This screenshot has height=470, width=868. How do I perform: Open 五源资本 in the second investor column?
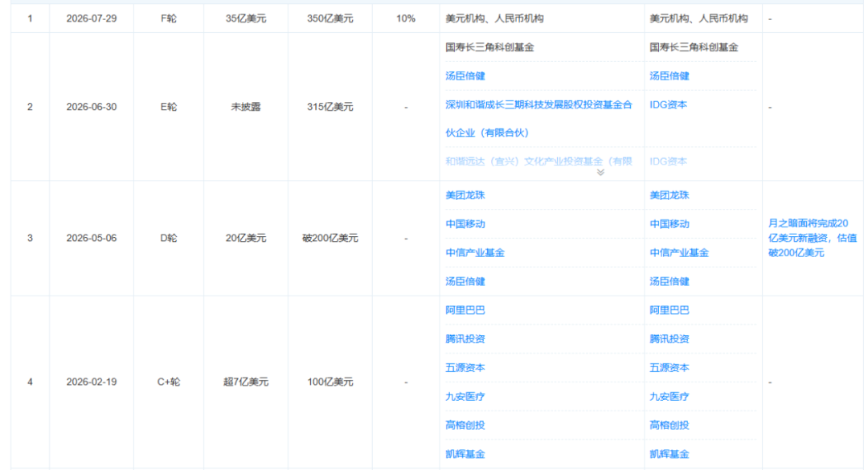click(669, 368)
